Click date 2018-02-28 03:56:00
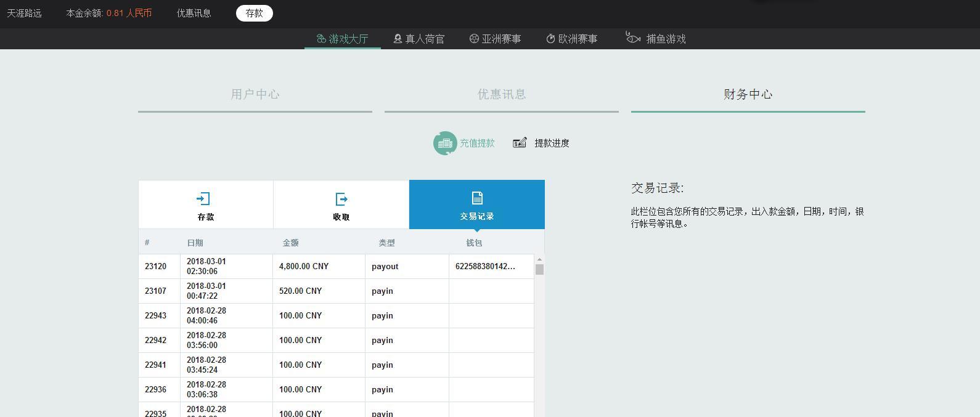The height and width of the screenshot is (417, 980). 206,340
